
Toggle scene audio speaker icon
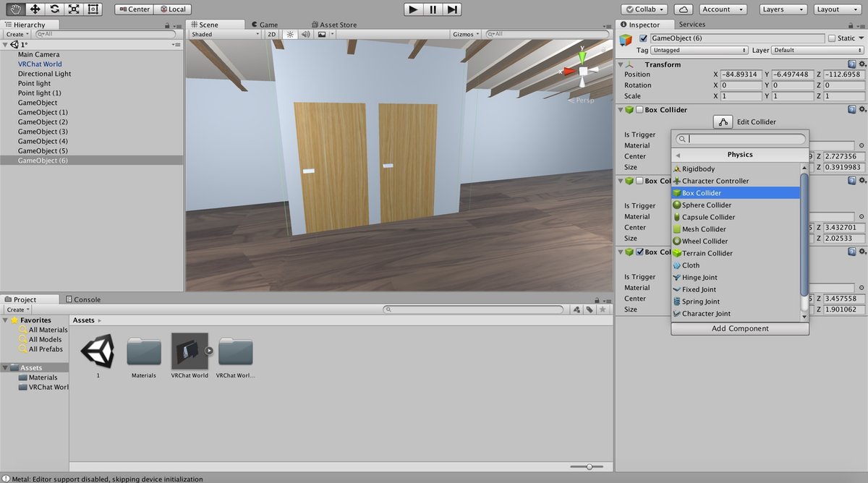pos(305,34)
